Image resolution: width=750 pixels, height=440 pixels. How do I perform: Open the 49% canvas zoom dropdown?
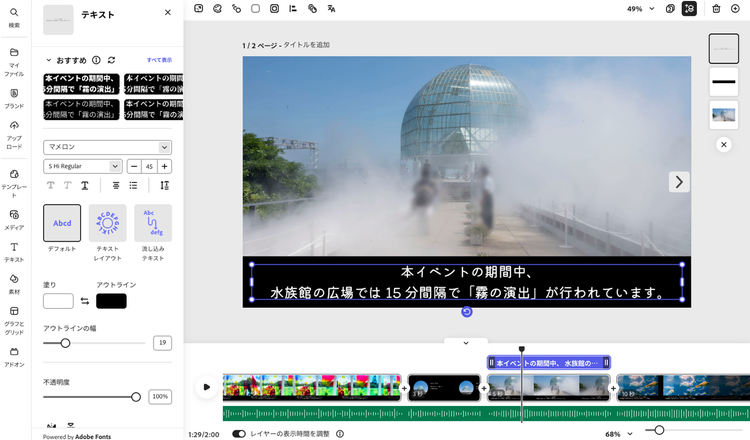[x=639, y=8]
